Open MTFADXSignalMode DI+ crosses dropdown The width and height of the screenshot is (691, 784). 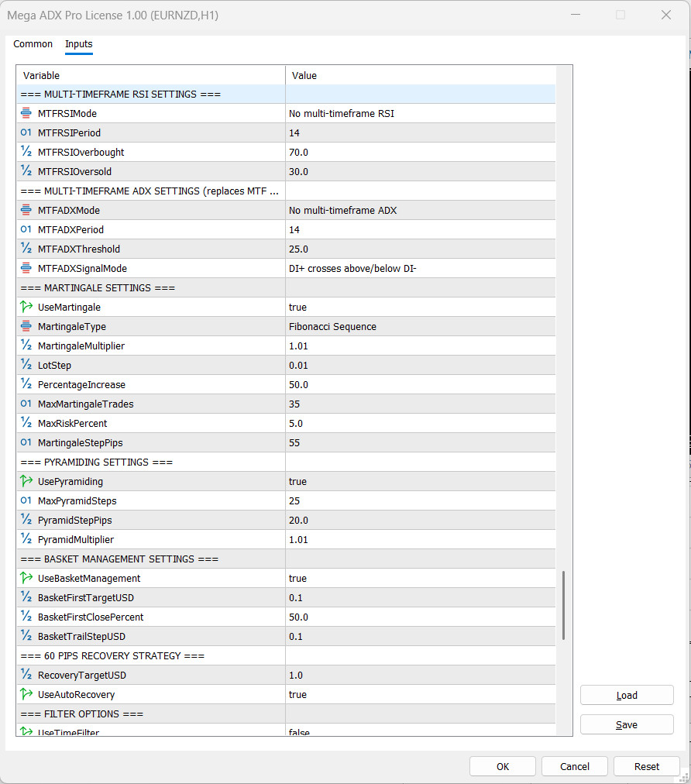click(x=420, y=269)
